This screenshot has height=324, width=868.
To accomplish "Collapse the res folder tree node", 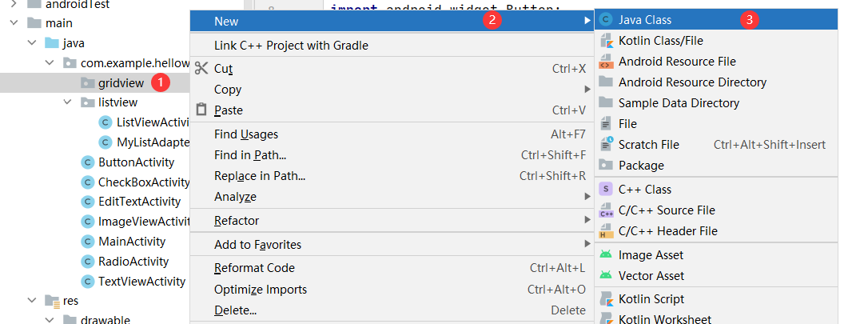I will coord(31,301).
